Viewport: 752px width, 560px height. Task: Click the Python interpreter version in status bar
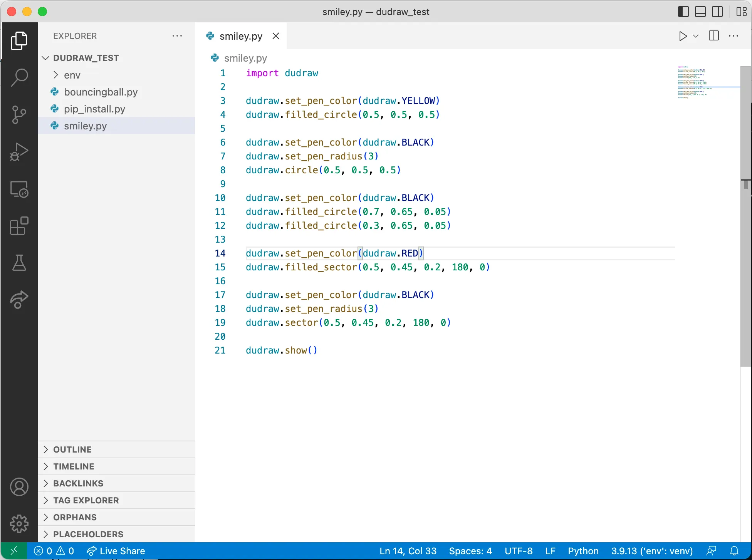point(652,551)
